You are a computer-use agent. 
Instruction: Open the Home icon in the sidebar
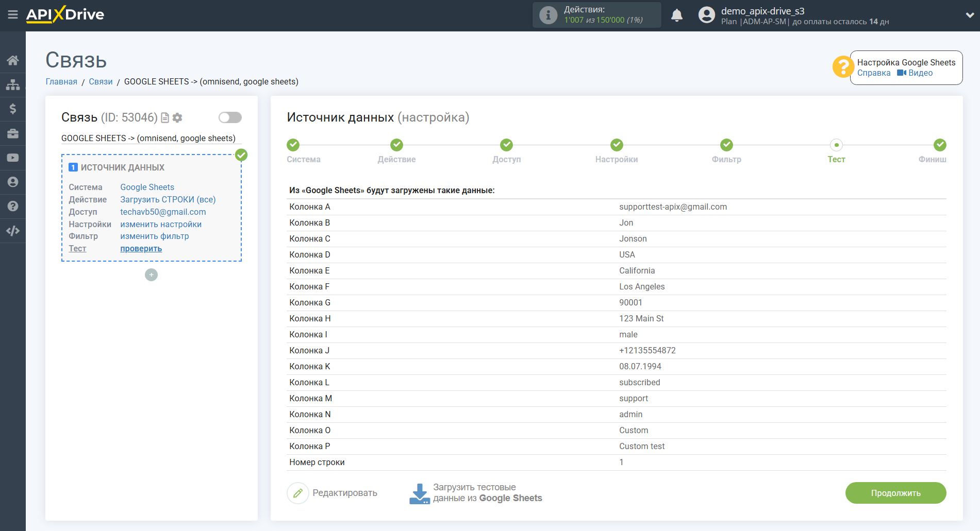tap(13, 60)
